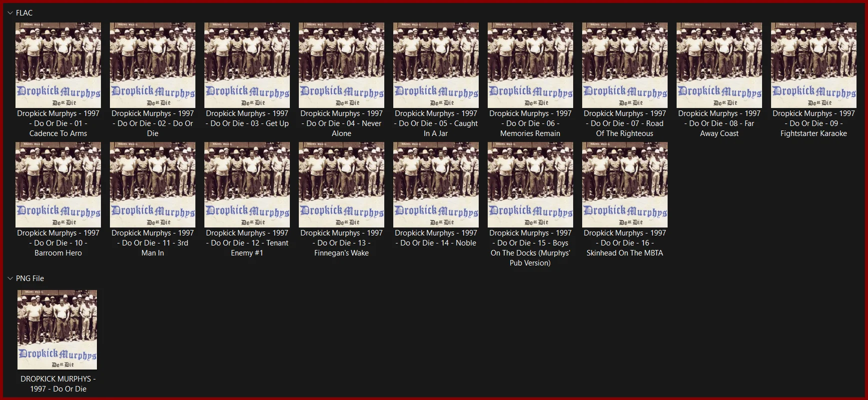The image size is (868, 400).
Task: Click filename text '06 - Memories Remain'
Action: tap(530, 123)
